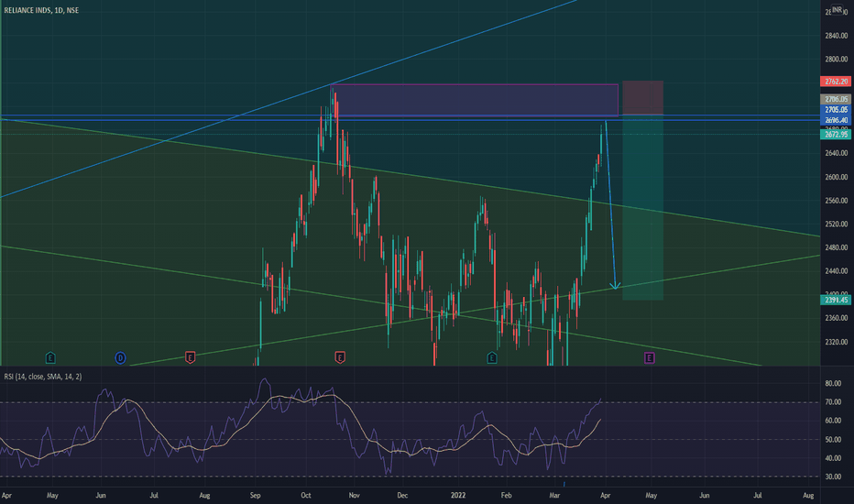The height and width of the screenshot is (504, 854).
Task: Click the RSI 40.00 axis value
Action: (x=833, y=458)
